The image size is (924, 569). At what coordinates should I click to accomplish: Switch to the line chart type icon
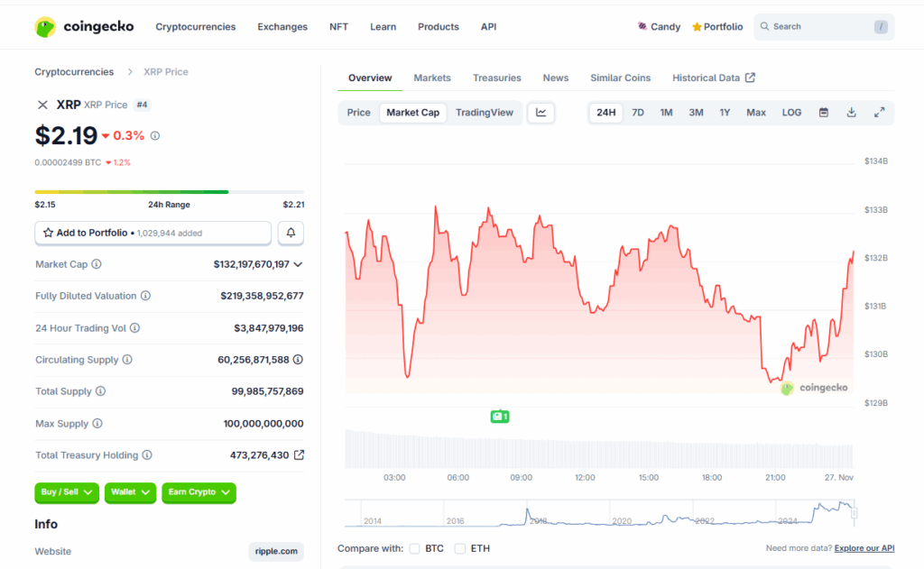[541, 113]
